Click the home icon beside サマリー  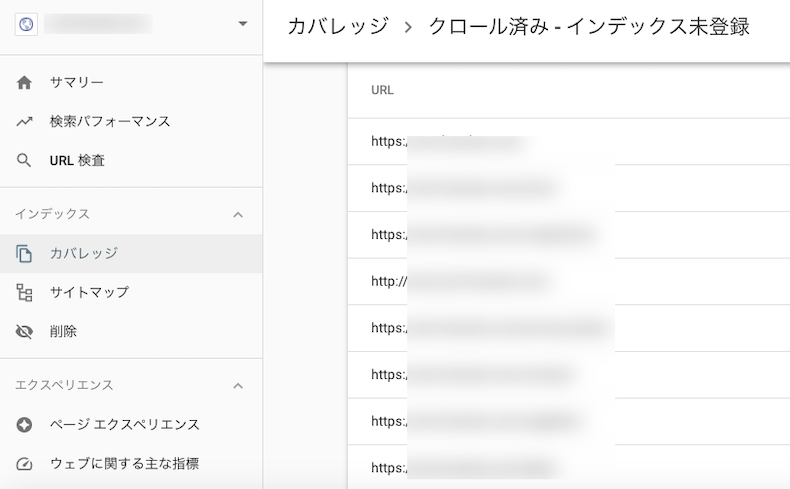click(24, 82)
